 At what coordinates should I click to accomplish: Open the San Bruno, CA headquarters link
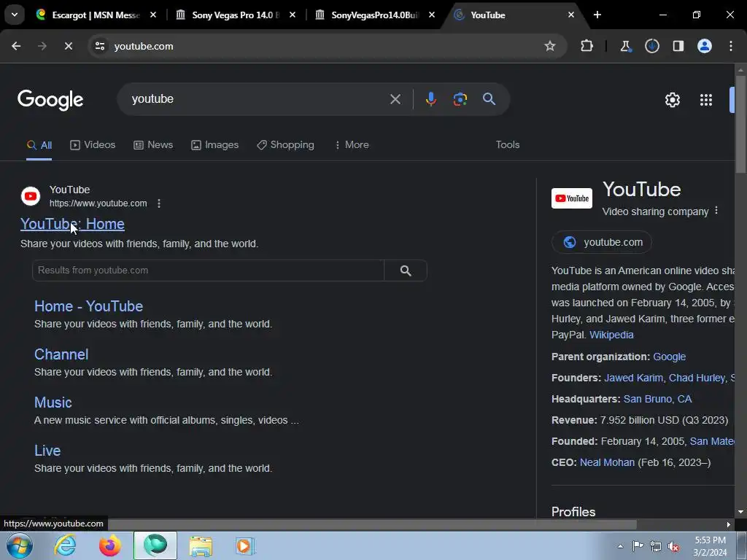click(x=657, y=399)
